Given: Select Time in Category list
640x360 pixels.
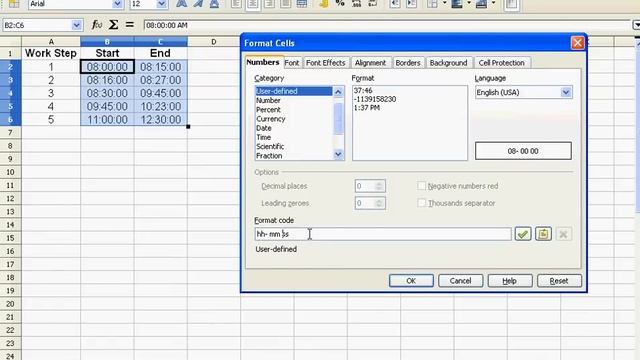Looking at the screenshot, I should click(294, 138).
